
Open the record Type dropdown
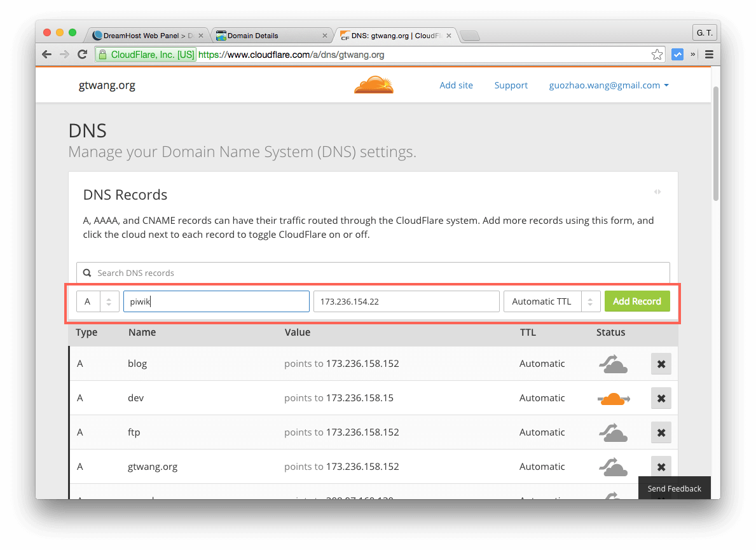(98, 301)
